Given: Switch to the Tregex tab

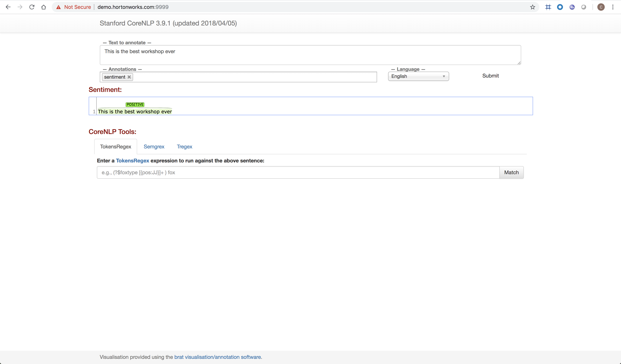Looking at the screenshot, I should tap(185, 147).
